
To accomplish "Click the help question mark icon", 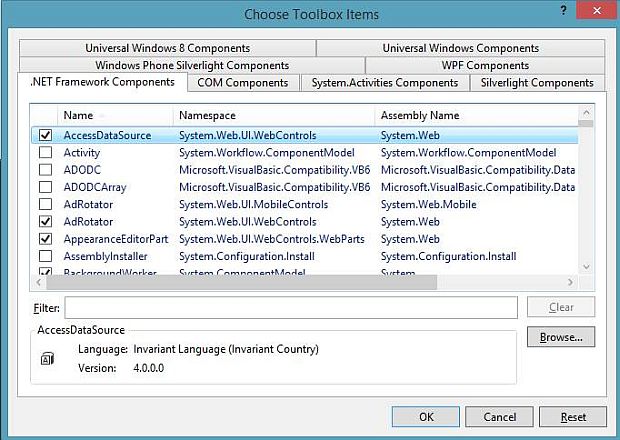I will click(563, 10).
